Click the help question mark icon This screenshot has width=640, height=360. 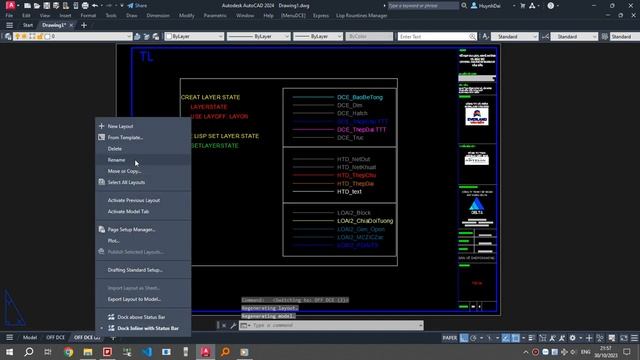point(551,6)
